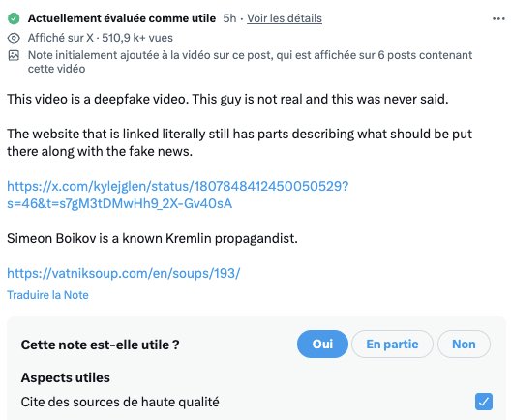Viewport: 511px width, 420px height.
Task: Click Traduire la Note
Action: tap(48, 295)
